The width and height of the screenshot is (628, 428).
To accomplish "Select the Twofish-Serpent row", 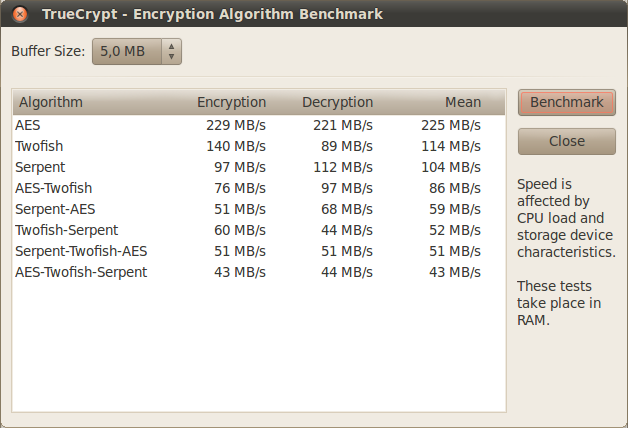I will coord(259,230).
